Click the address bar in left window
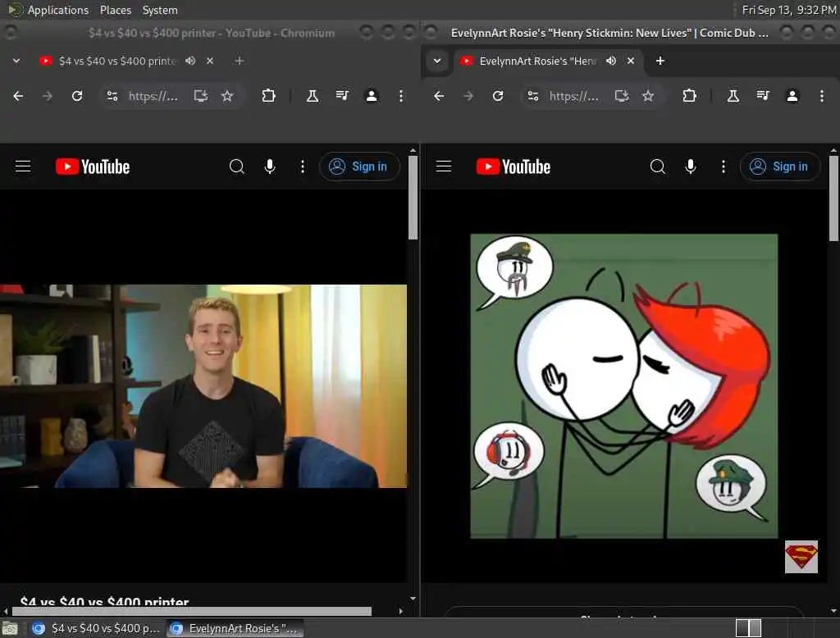This screenshot has height=638, width=840. click(x=153, y=96)
